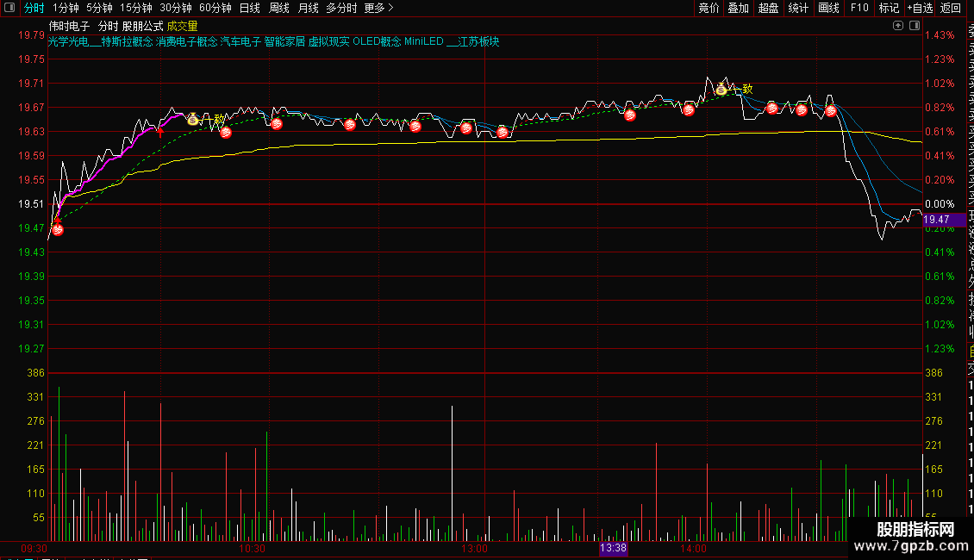The image size is (974, 560).
Task: Click the last red 多 marker before the drop
Action: [x=831, y=111]
